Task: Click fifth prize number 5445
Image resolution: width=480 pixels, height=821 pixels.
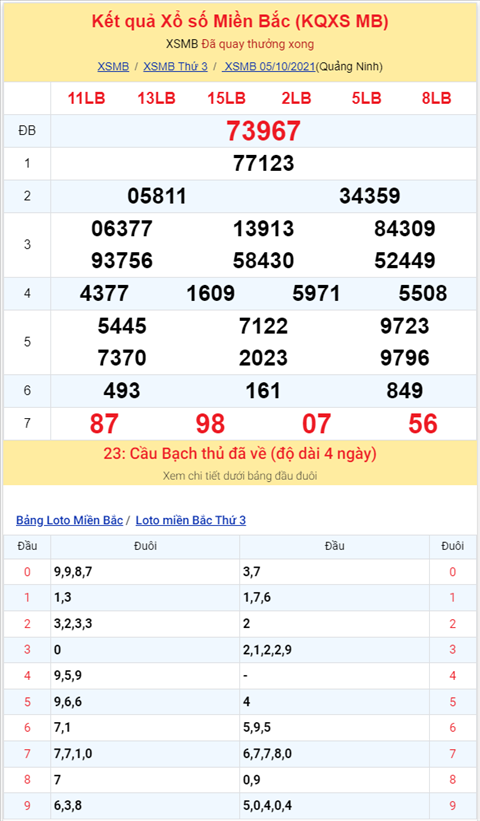Action: 122,326
